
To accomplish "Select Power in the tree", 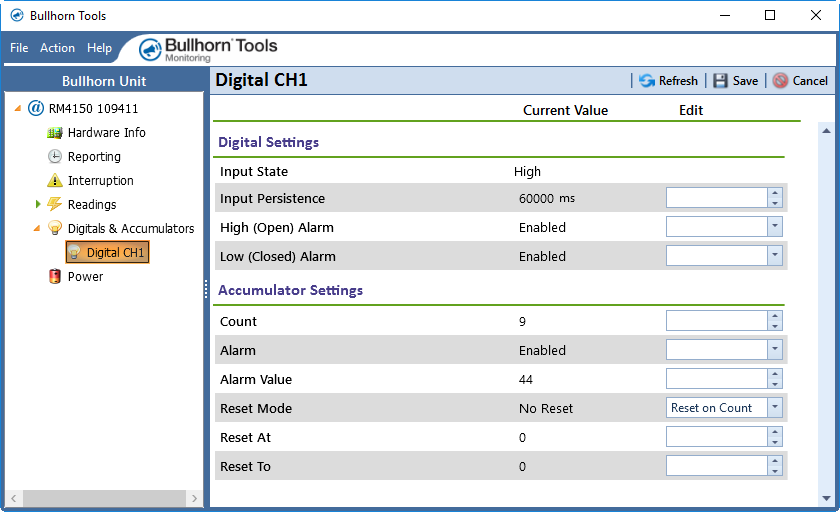I will coord(85,276).
